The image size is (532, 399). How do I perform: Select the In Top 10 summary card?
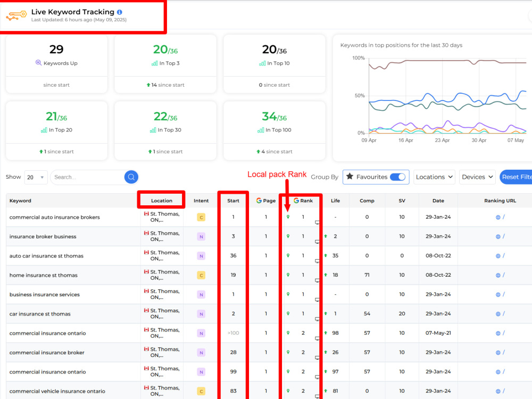coord(274,64)
